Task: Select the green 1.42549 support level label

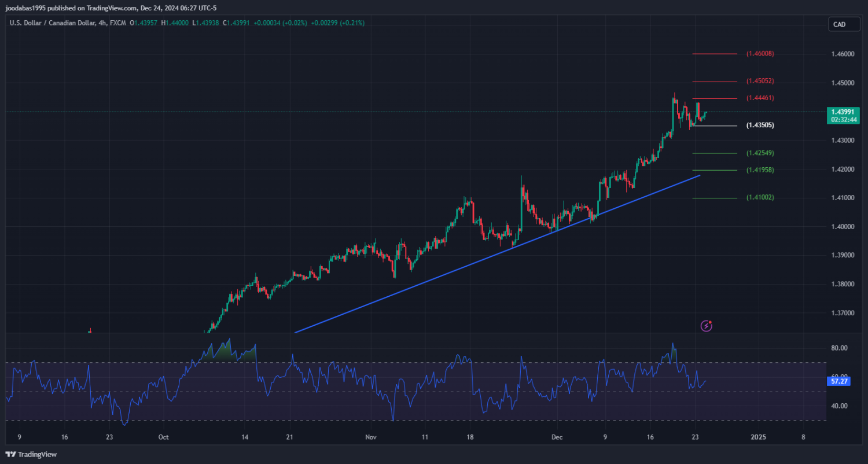Action: (x=760, y=153)
